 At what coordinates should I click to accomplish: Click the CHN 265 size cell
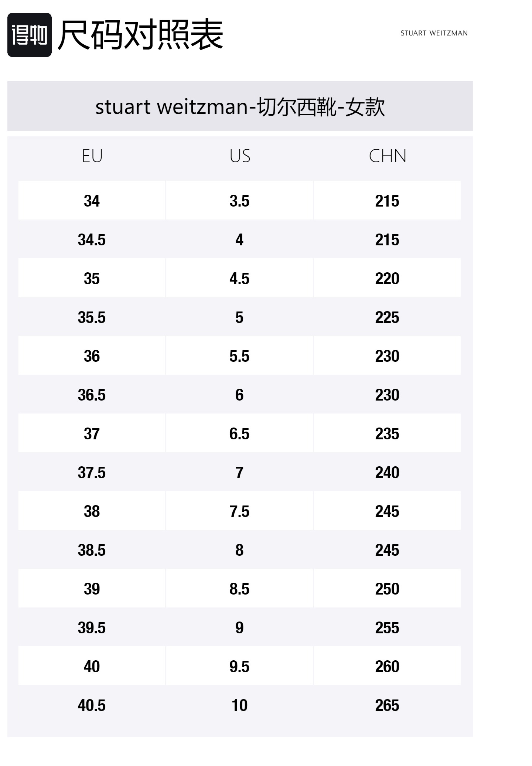point(387,705)
